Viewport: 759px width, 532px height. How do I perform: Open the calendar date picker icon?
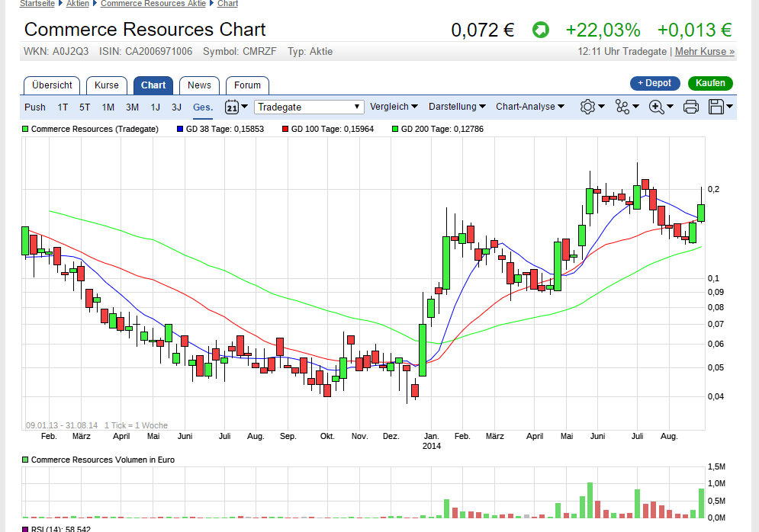233,107
